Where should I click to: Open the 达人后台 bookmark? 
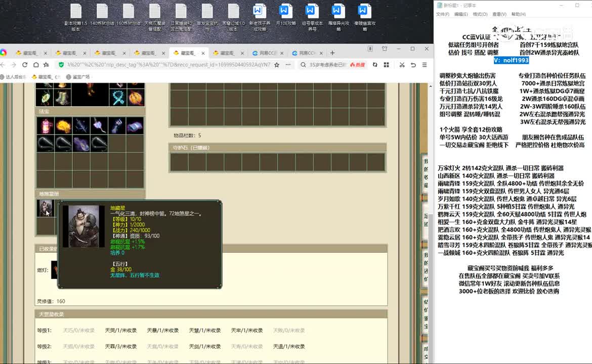tap(13, 76)
